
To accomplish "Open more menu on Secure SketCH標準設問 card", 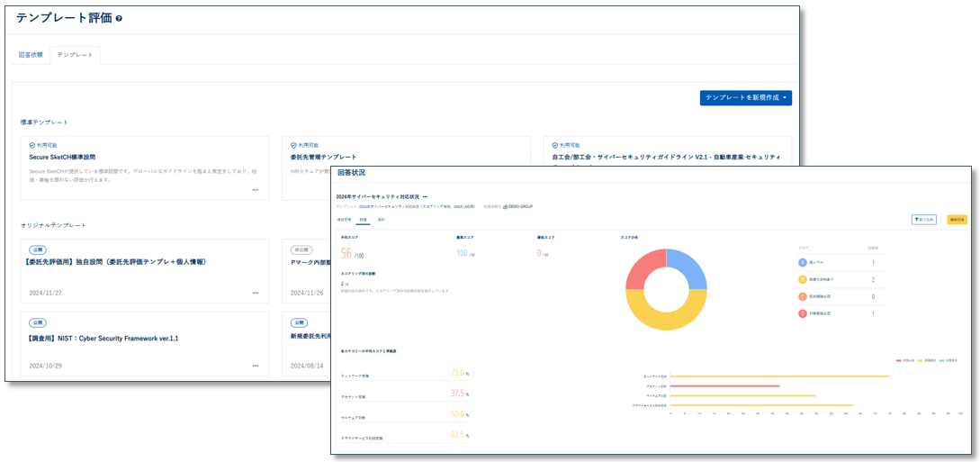I will coord(255,189).
